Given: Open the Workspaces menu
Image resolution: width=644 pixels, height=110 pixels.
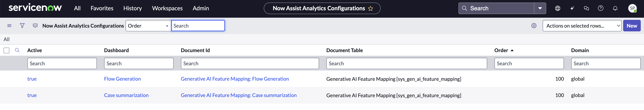Looking at the screenshot, I should (167, 8).
